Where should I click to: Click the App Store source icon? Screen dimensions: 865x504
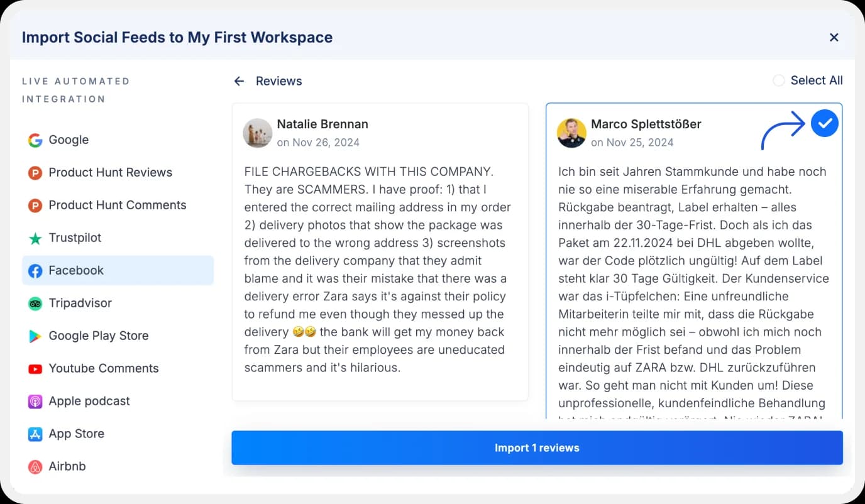click(x=36, y=434)
